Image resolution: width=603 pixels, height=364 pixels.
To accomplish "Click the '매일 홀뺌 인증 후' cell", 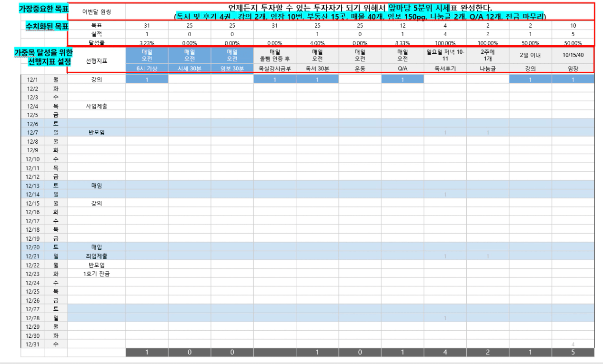I will [274, 55].
